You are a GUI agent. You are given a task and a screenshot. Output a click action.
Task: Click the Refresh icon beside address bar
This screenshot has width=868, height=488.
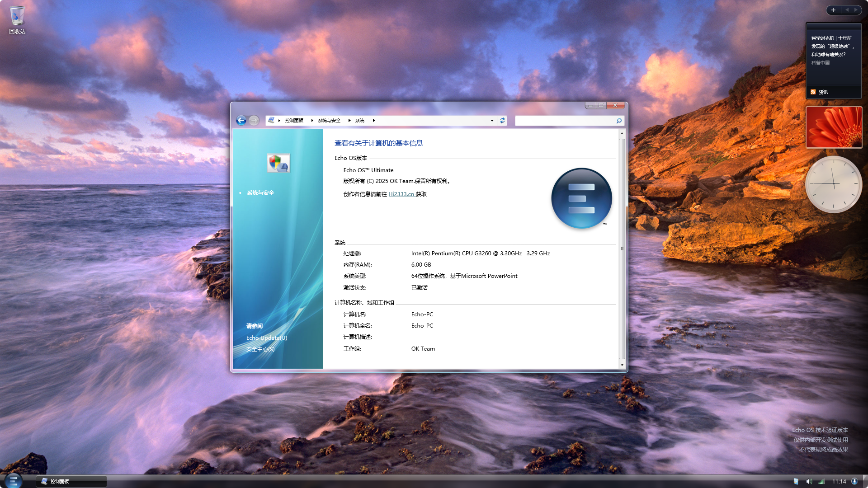[x=502, y=121]
